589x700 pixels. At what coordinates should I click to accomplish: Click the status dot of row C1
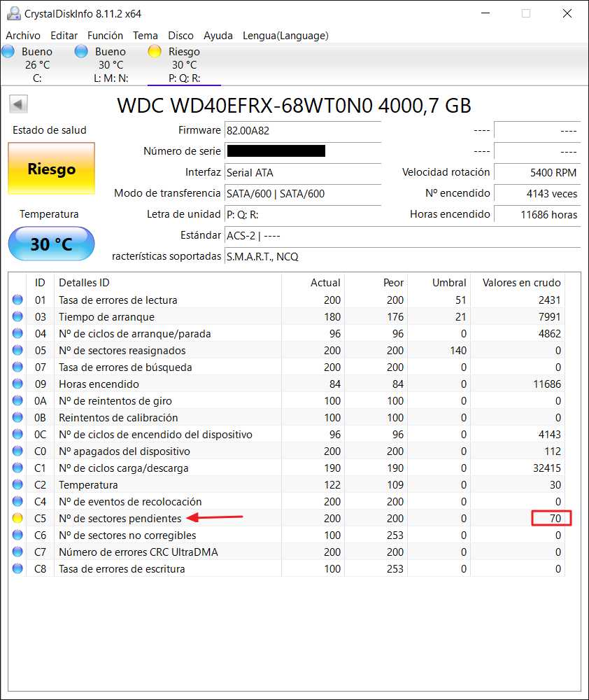[17, 468]
